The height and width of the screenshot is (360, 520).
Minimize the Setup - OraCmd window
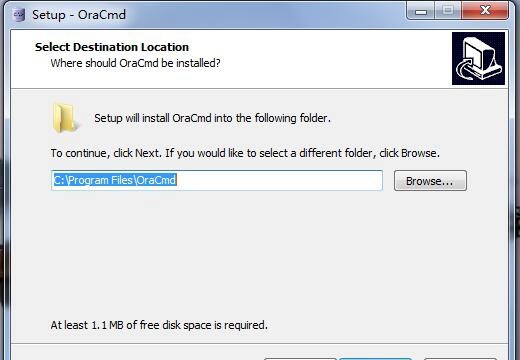click(x=421, y=12)
